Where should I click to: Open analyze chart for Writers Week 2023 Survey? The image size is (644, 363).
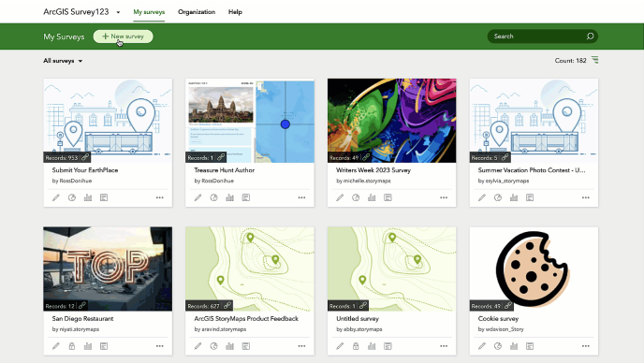click(x=372, y=197)
